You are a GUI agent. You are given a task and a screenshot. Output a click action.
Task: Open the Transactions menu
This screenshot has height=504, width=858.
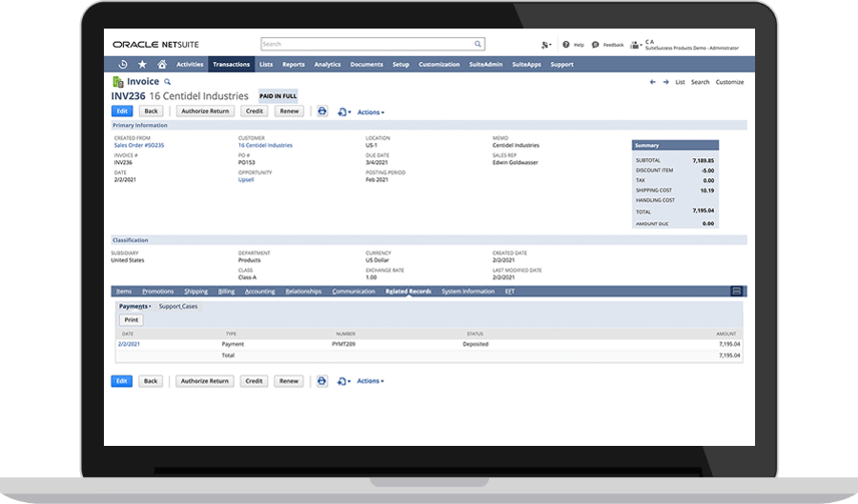[231, 65]
